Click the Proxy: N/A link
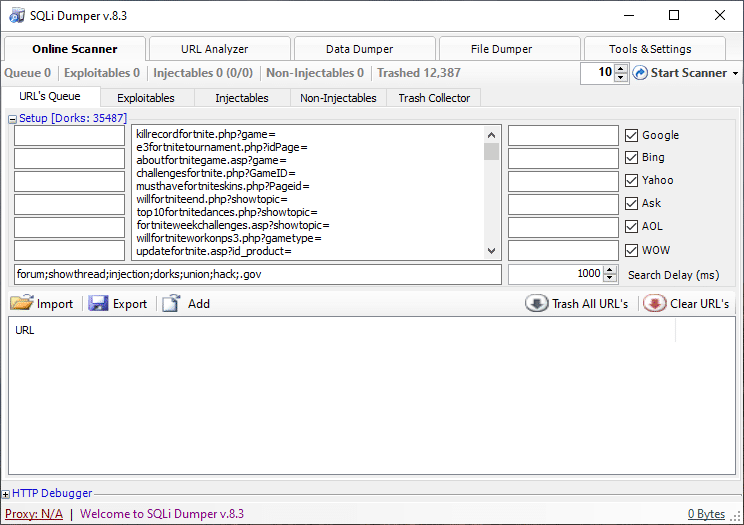 click(33, 514)
